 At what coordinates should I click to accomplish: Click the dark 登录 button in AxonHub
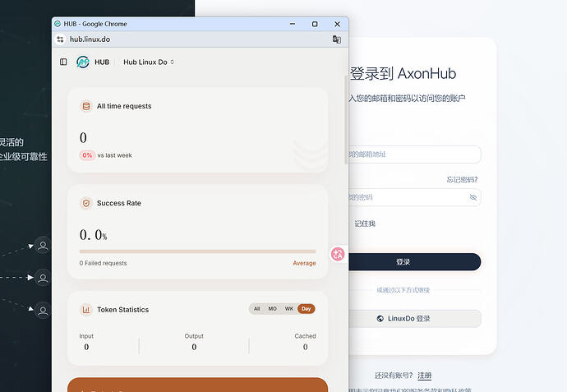click(414, 262)
